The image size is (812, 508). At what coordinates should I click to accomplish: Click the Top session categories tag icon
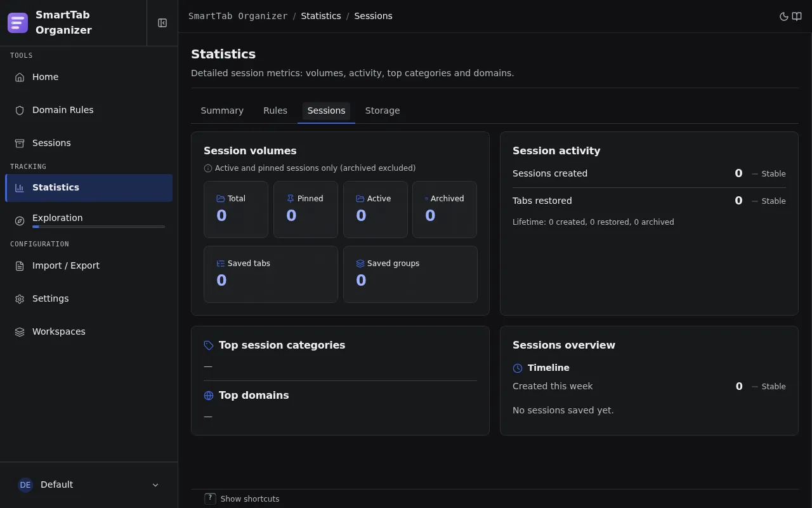(209, 345)
